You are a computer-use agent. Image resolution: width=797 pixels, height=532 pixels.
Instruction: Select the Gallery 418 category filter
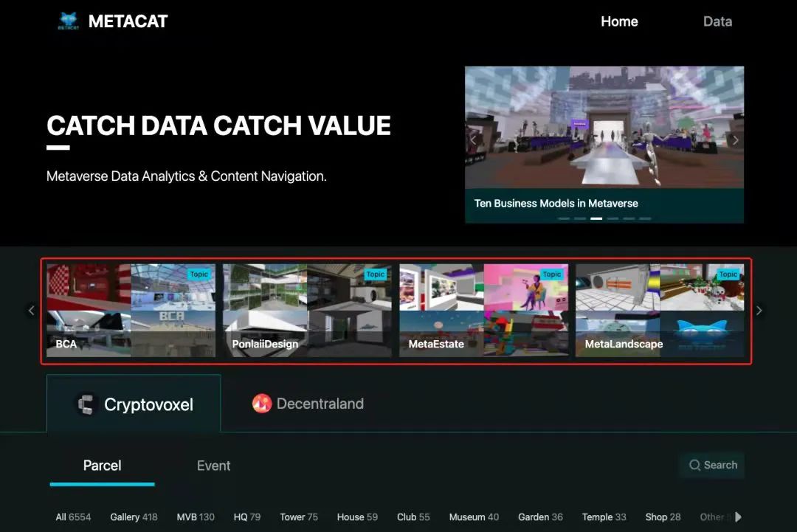[134, 517]
